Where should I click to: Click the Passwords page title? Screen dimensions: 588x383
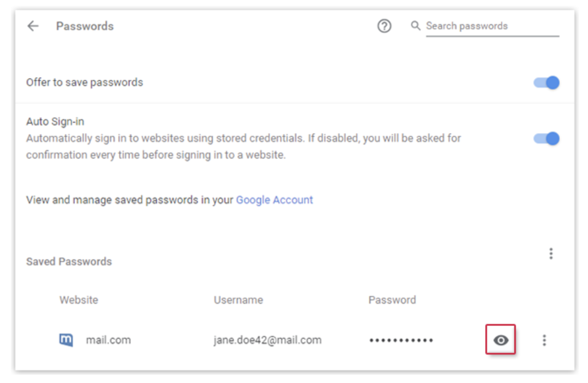[x=85, y=26]
